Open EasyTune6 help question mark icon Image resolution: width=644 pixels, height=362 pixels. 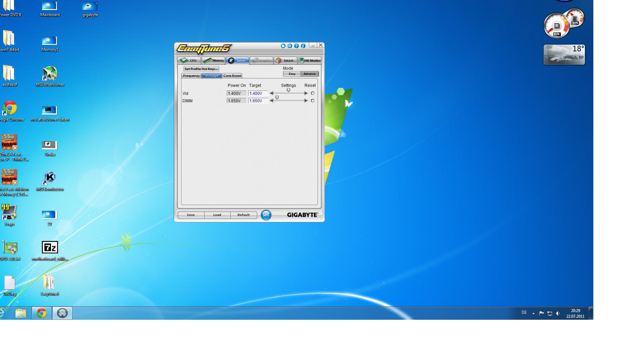[296, 46]
